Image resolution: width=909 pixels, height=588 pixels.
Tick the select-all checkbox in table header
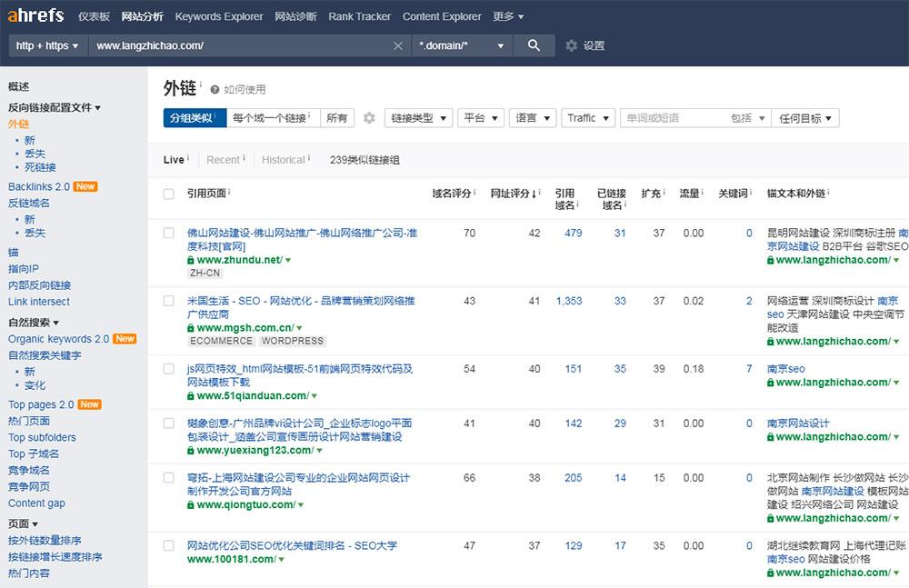(169, 194)
